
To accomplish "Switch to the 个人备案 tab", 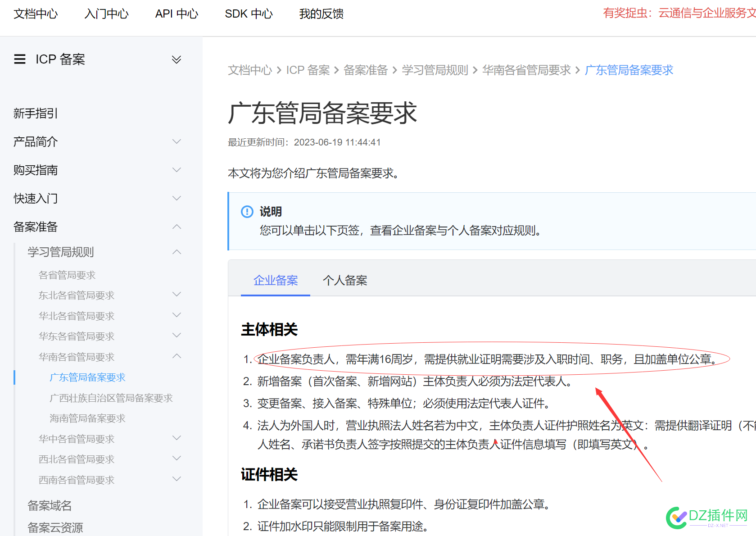I will coord(345,280).
